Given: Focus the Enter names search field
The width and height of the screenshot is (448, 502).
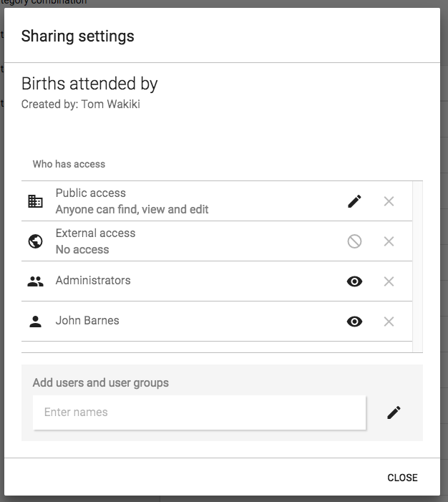Looking at the screenshot, I should pyautogui.click(x=199, y=412).
